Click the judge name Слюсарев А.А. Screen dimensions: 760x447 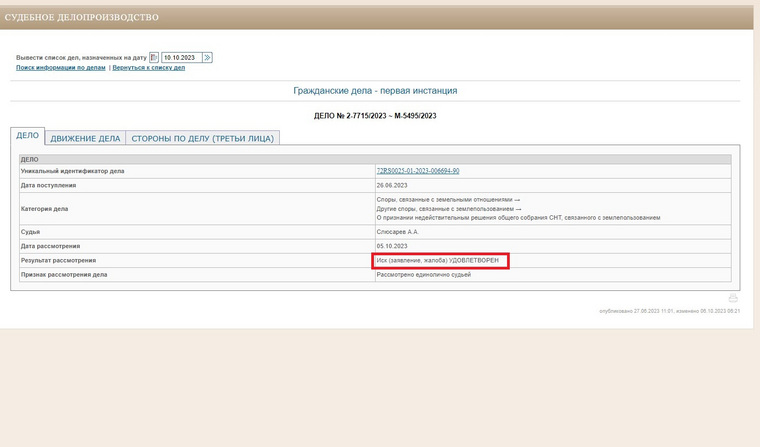tap(397, 232)
